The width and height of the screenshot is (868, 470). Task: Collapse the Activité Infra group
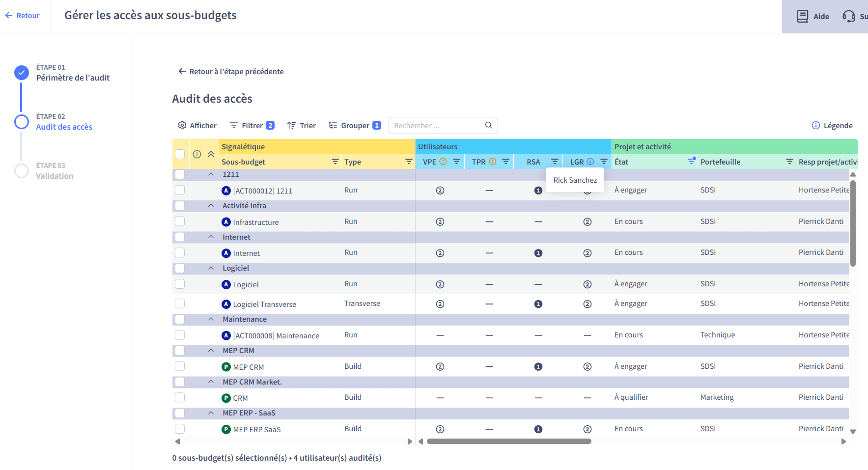pyautogui.click(x=211, y=206)
